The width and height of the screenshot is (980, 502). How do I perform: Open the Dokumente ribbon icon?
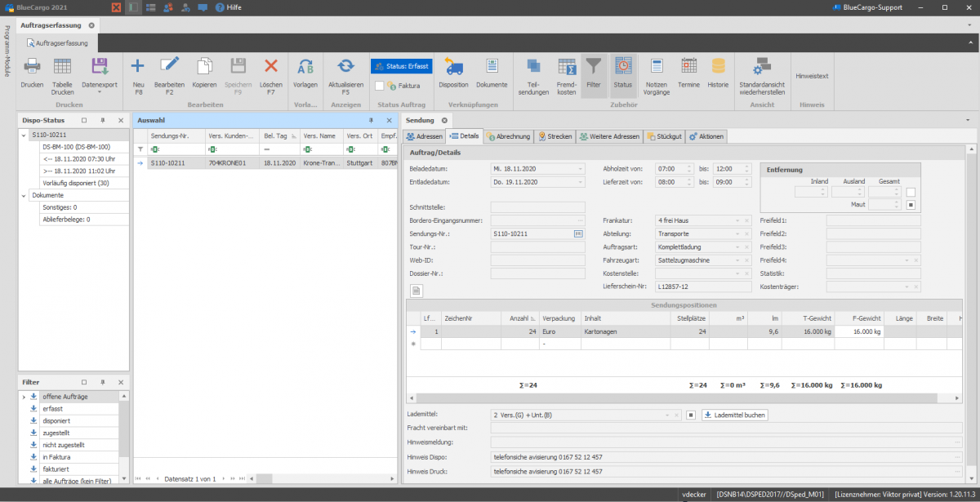492,67
